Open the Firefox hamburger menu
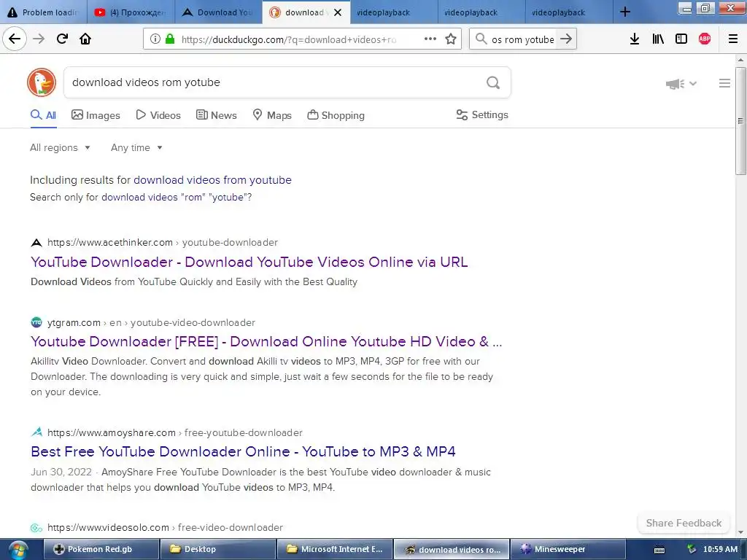This screenshot has height=560, width=747. point(733,39)
